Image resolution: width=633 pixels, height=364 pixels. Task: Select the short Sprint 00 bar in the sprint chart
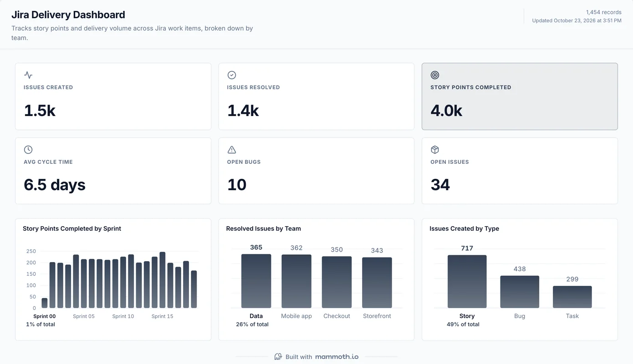(x=45, y=303)
